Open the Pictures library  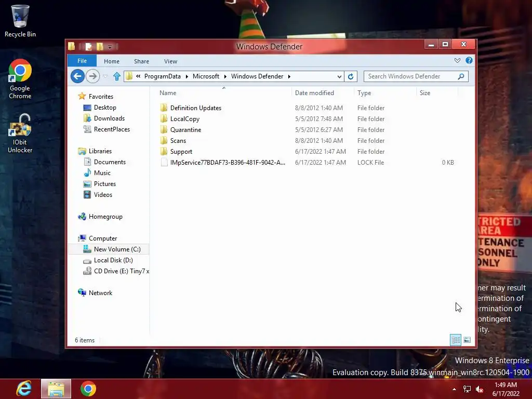[105, 183]
